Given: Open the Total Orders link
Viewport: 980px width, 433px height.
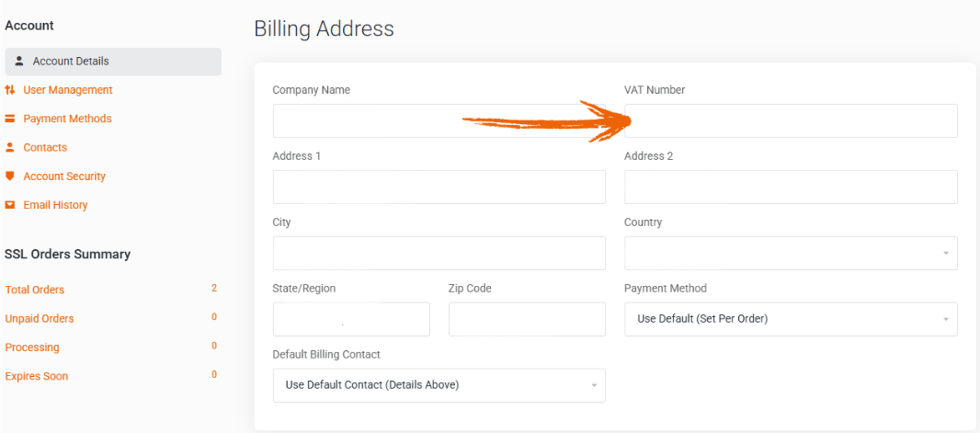Looking at the screenshot, I should pos(34,290).
